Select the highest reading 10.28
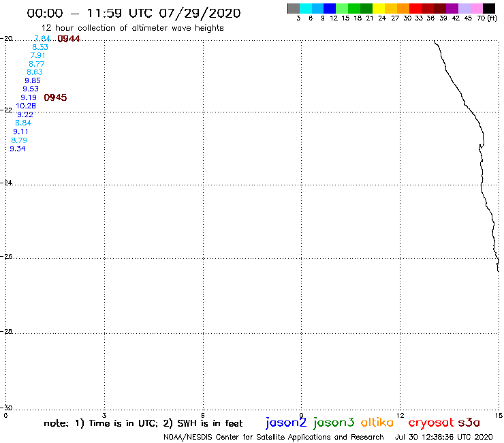The height and width of the screenshot is (443, 504). coord(26,106)
